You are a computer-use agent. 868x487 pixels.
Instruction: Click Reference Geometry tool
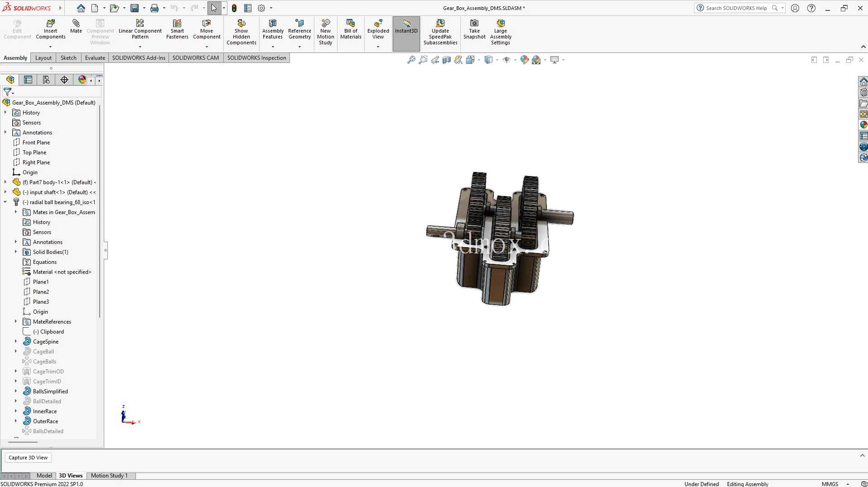(x=299, y=29)
